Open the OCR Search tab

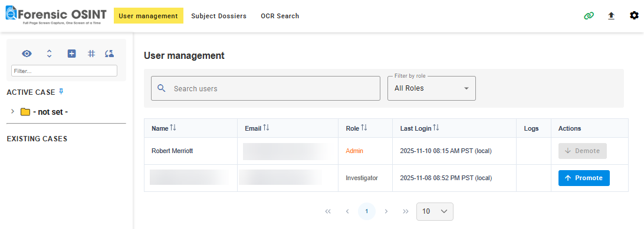280,16
